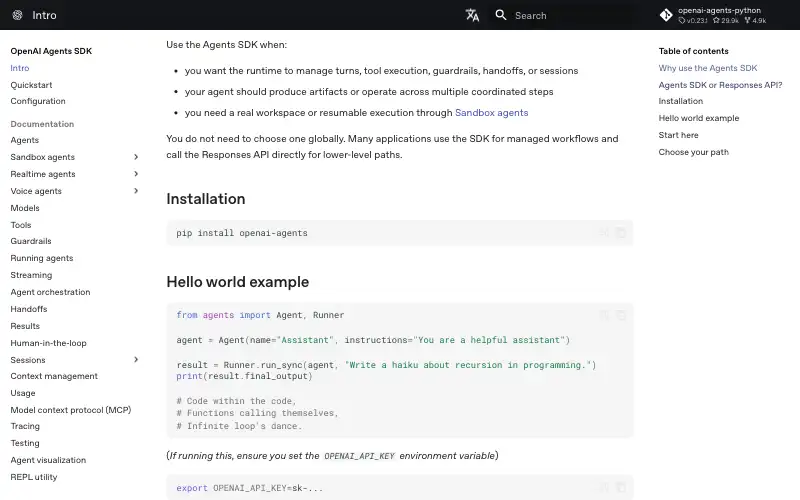The width and height of the screenshot is (800, 500).
Task: Open Sessions sidebar entry
Action: [28, 360]
